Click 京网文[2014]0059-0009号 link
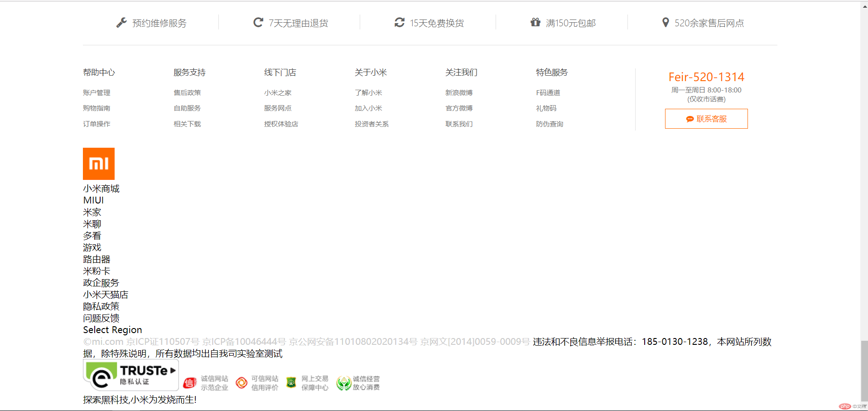This screenshot has height=411, width=868. coord(475,342)
